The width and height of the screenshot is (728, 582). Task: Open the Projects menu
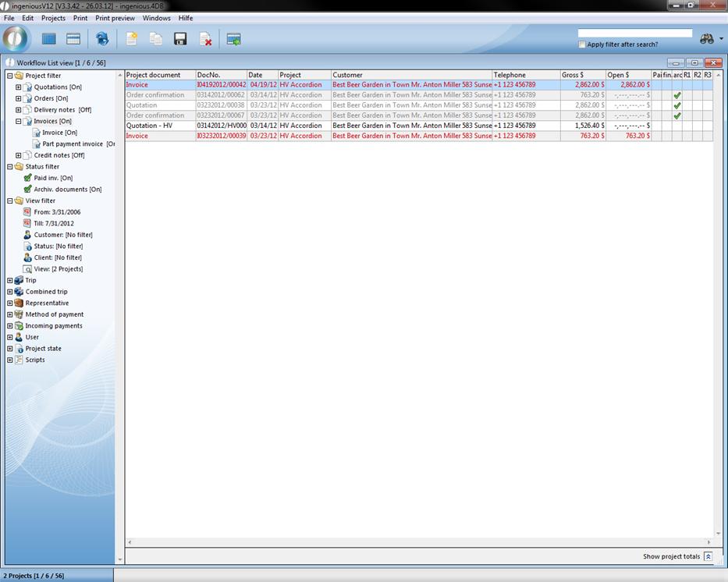click(53, 18)
